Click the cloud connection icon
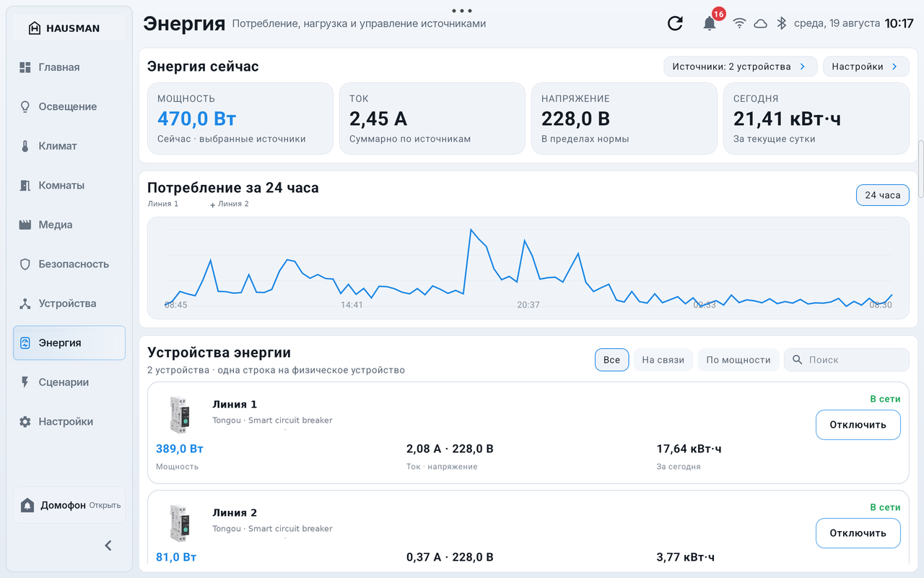The width and height of the screenshot is (924, 578). 760,23
